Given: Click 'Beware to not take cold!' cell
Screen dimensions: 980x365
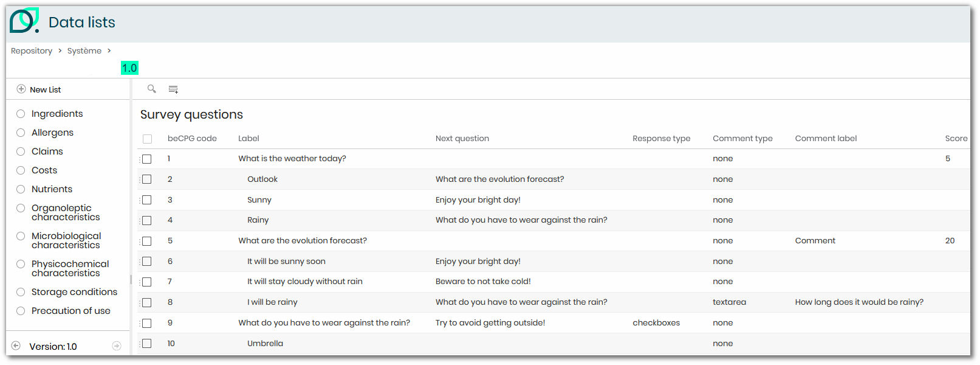Looking at the screenshot, I should [x=483, y=281].
